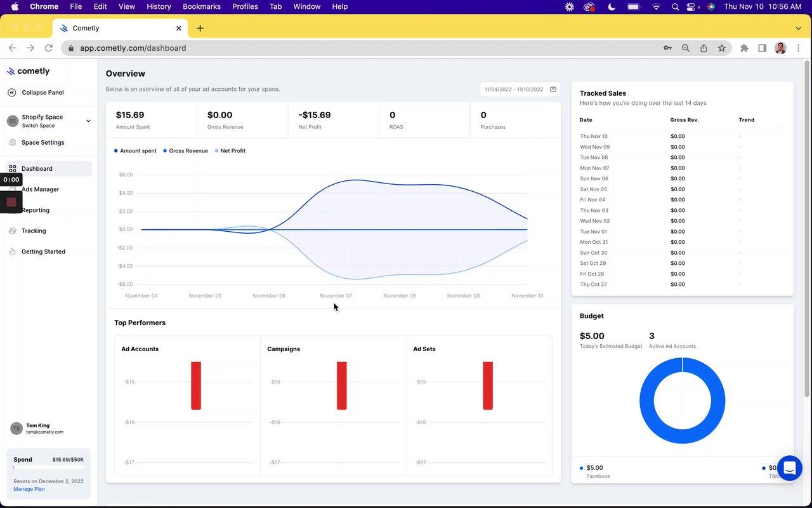
Task: Expand the Shopify Space switcher chevron
Action: pyautogui.click(x=88, y=121)
